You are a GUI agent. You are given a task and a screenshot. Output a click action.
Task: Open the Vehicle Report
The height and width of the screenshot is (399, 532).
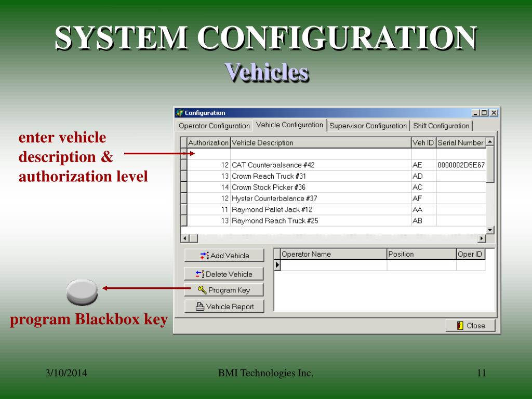click(x=224, y=307)
